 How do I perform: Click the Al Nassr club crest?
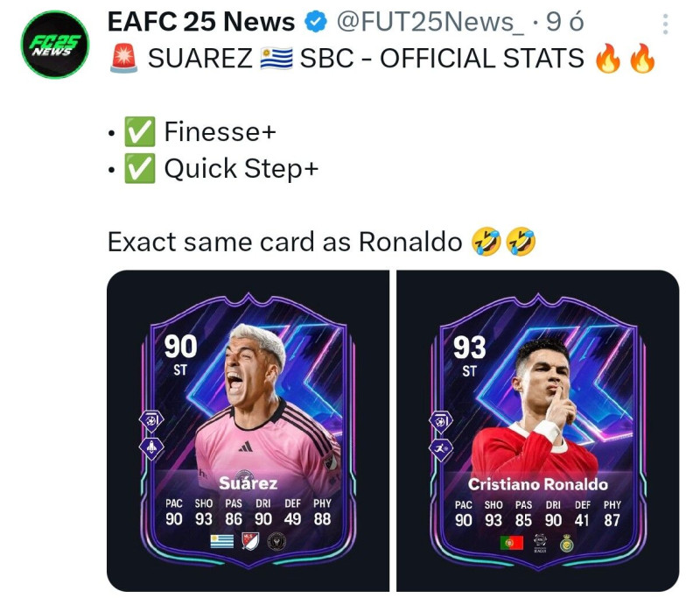pos(566,544)
